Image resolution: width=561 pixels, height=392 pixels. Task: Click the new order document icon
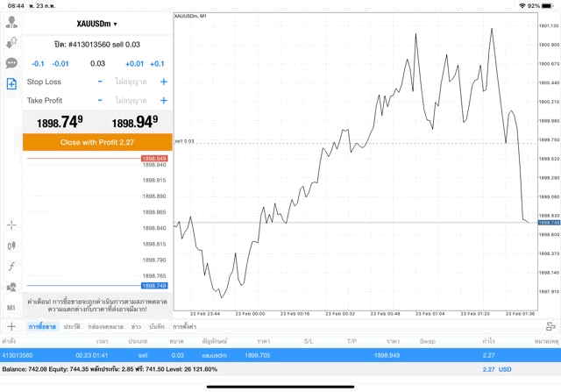(x=11, y=84)
